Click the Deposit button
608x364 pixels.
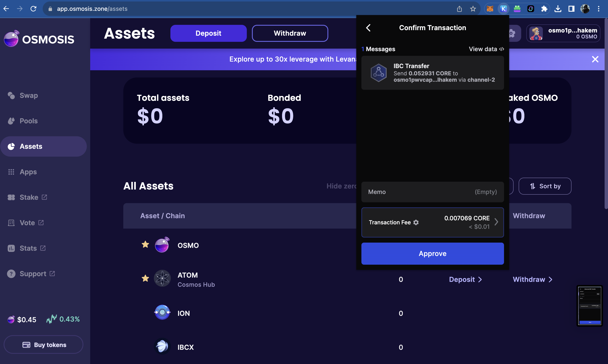point(208,33)
